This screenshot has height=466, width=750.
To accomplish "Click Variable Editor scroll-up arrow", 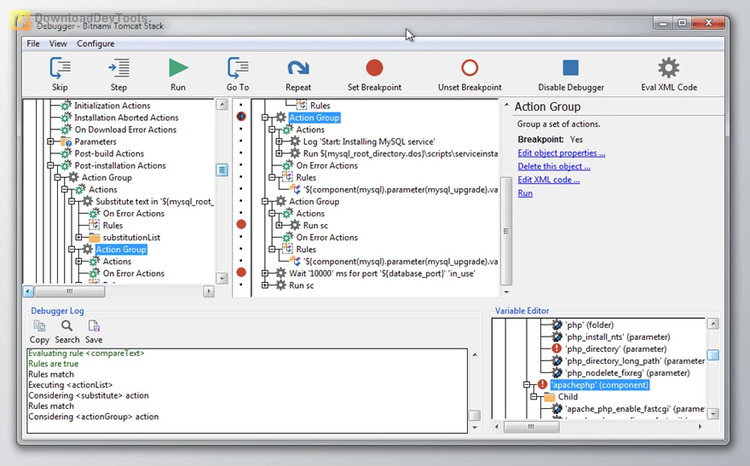I will pyautogui.click(x=713, y=324).
